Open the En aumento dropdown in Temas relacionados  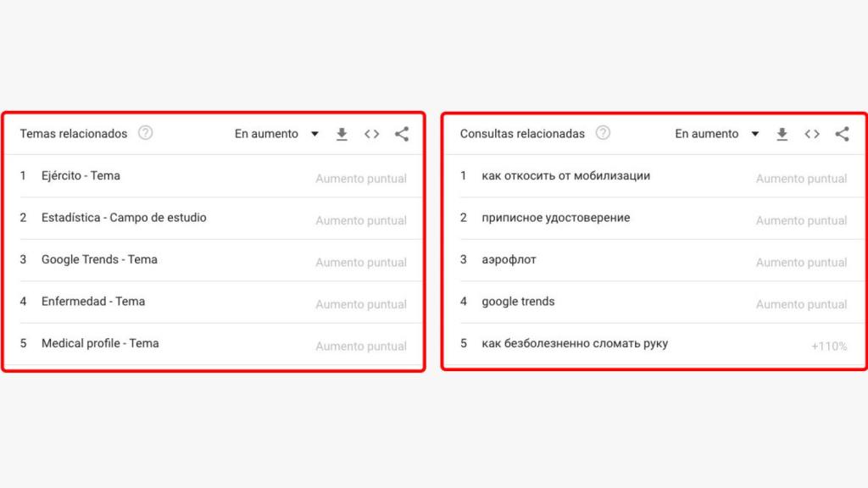275,133
